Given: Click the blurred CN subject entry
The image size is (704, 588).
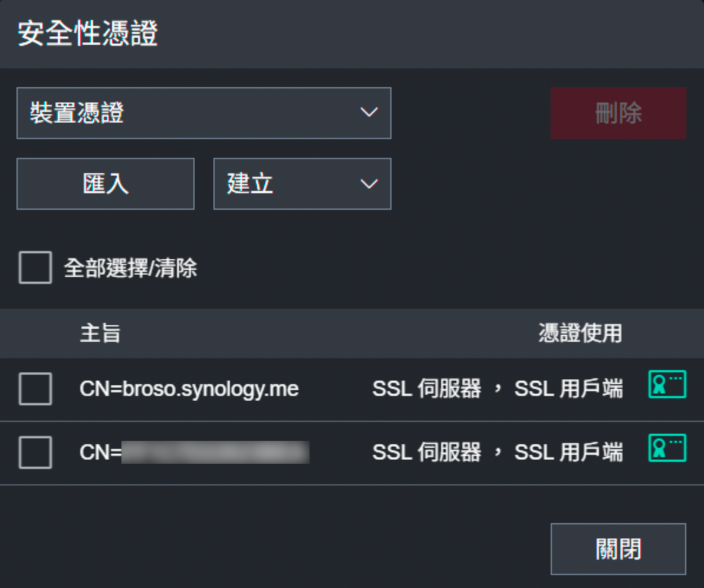Looking at the screenshot, I should click(195, 452).
